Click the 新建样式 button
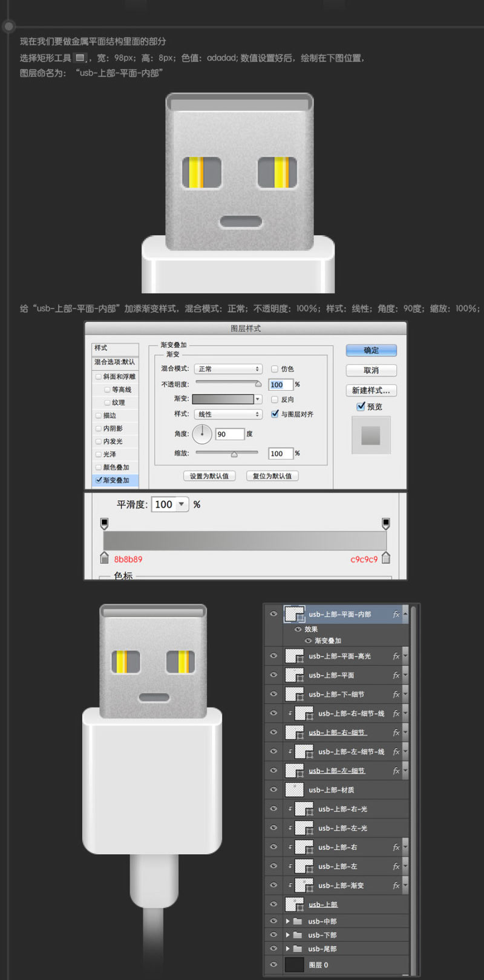Screen dimensions: 484x980 pyautogui.click(x=371, y=390)
